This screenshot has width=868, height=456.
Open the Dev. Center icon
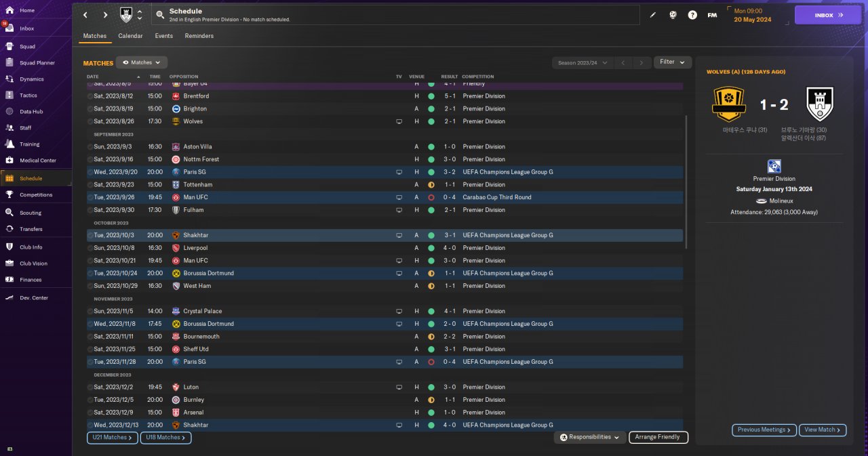click(9, 298)
